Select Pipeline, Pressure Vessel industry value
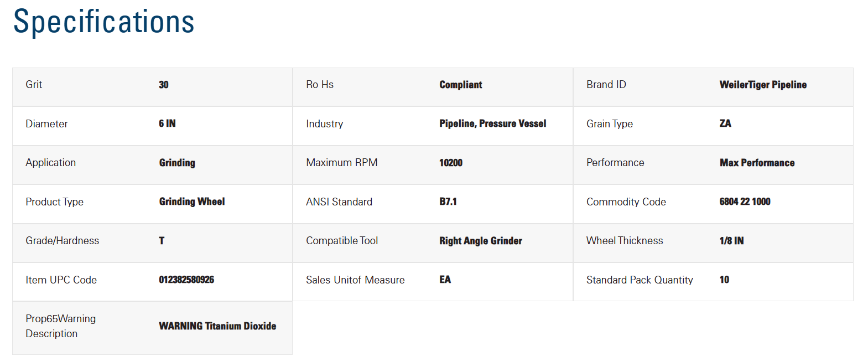 point(493,123)
